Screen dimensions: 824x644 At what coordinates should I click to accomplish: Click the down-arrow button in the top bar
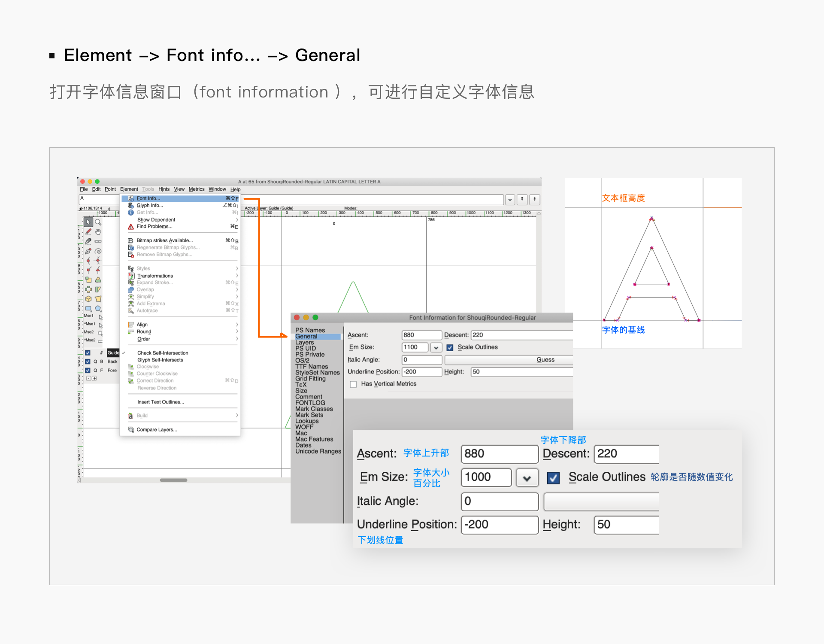[x=535, y=200]
